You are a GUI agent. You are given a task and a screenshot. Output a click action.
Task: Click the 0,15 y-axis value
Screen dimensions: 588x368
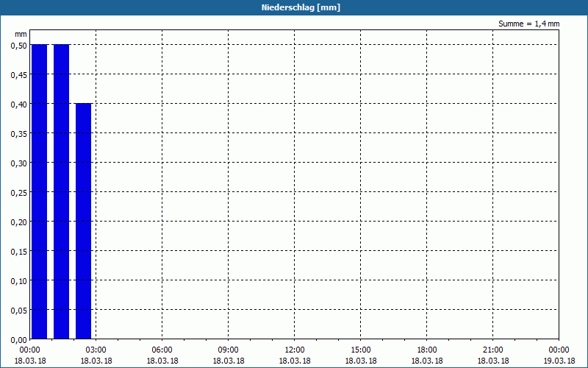(19, 252)
